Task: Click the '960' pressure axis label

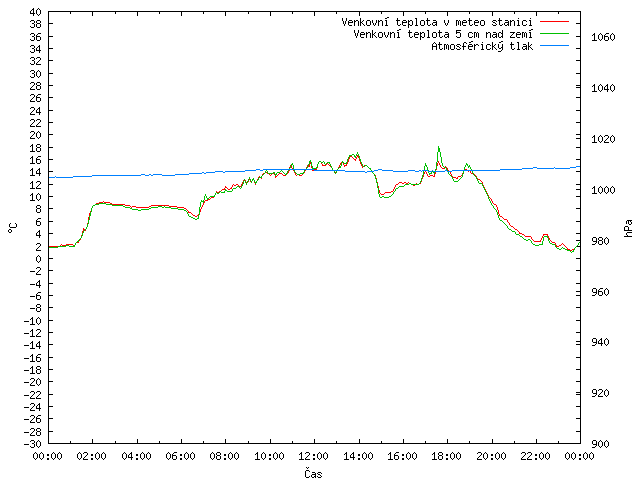Action: pyautogui.click(x=600, y=292)
